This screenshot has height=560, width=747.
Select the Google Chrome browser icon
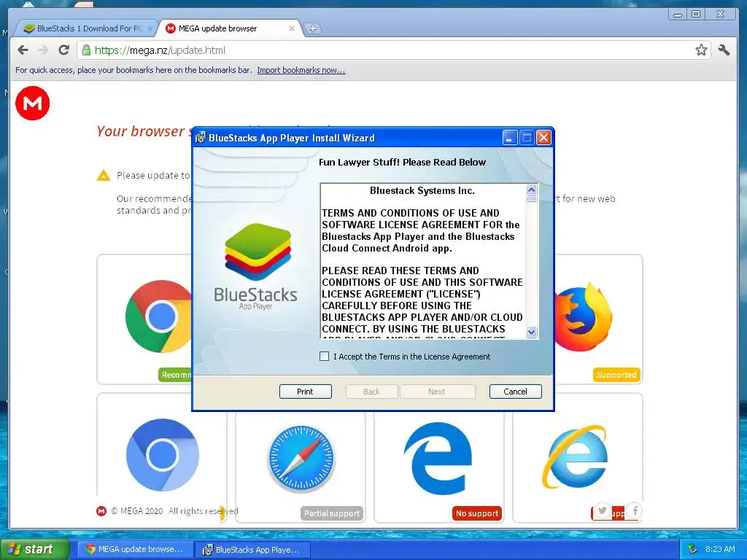(158, 316)
